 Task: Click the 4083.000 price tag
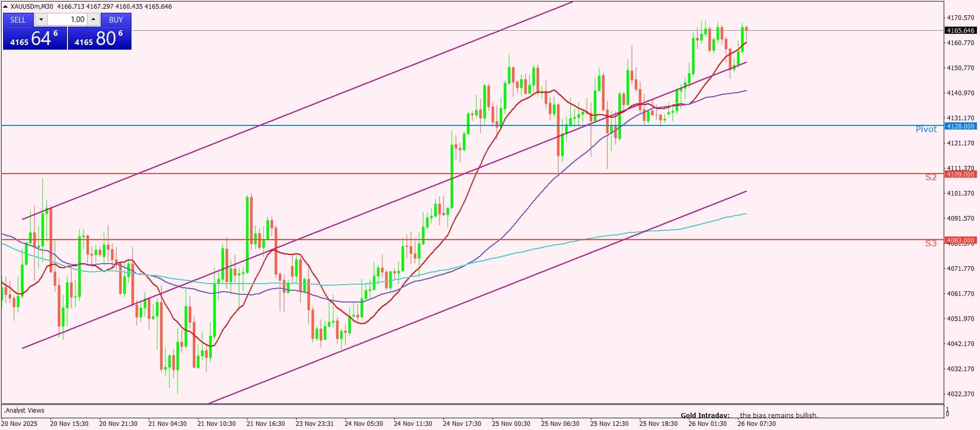(x=961, y=240)
